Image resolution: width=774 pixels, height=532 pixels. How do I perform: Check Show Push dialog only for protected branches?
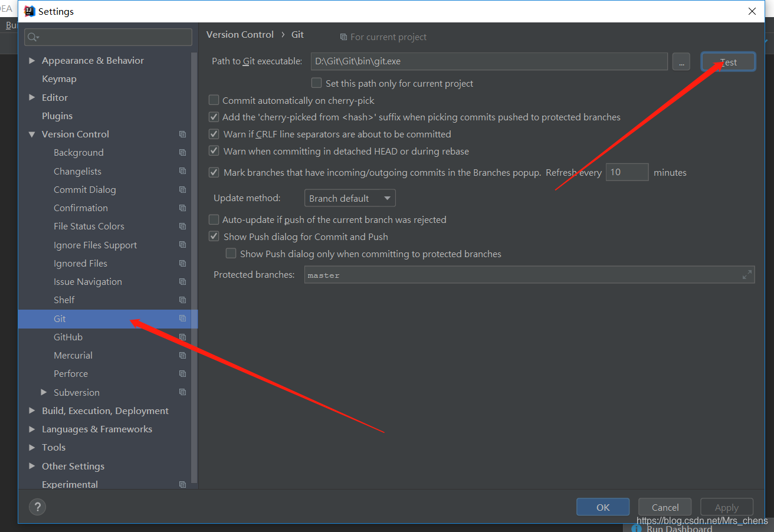point(231,254)
